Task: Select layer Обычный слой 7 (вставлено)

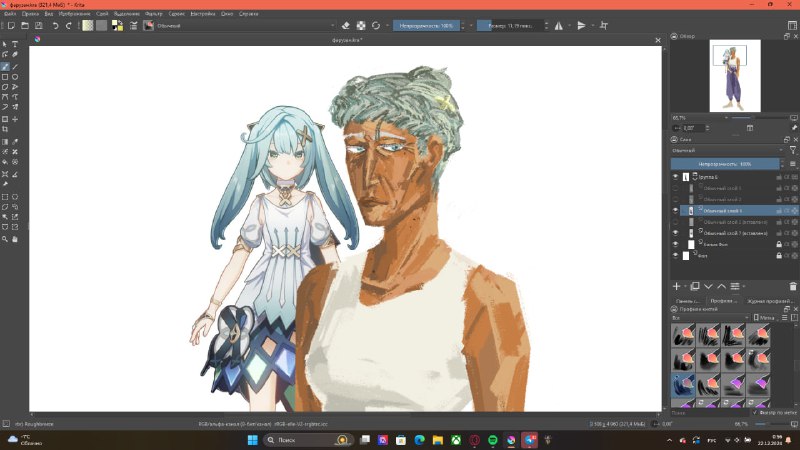Action: pos(735,233)
